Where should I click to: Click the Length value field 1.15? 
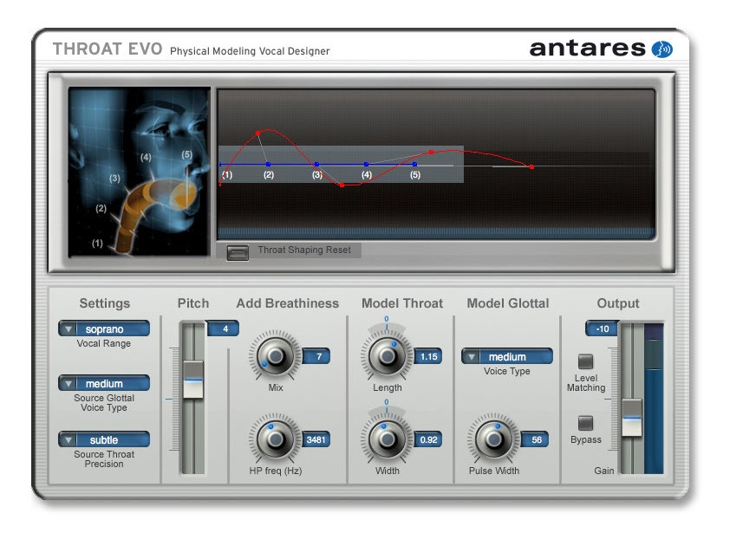[428, 356]
